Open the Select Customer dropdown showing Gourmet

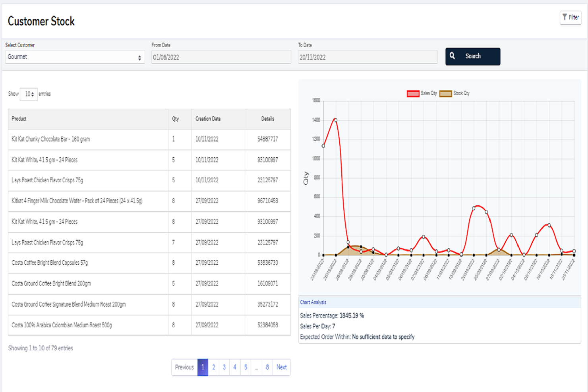75,57
